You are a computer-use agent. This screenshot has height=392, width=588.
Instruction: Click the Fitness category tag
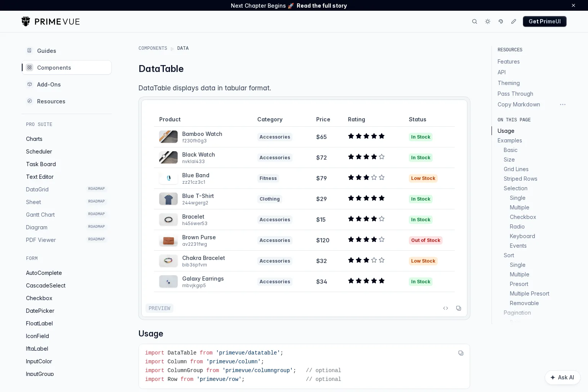[x=268, y=178]
